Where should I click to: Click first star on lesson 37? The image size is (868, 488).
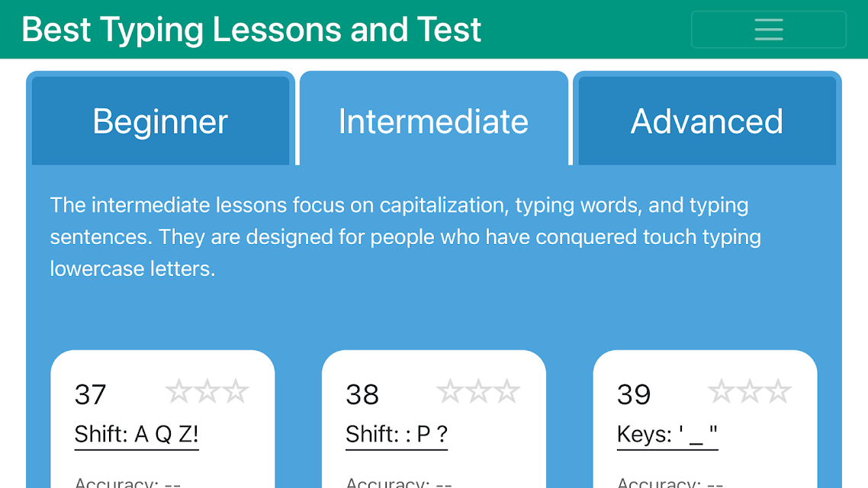tap(178, 391)
